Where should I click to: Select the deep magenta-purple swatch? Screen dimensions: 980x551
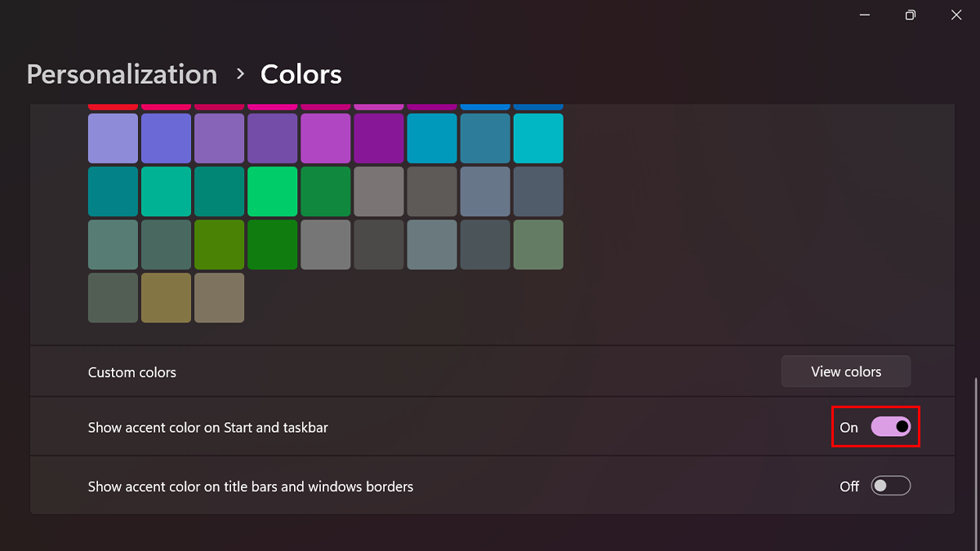click(x=378, y=139)
